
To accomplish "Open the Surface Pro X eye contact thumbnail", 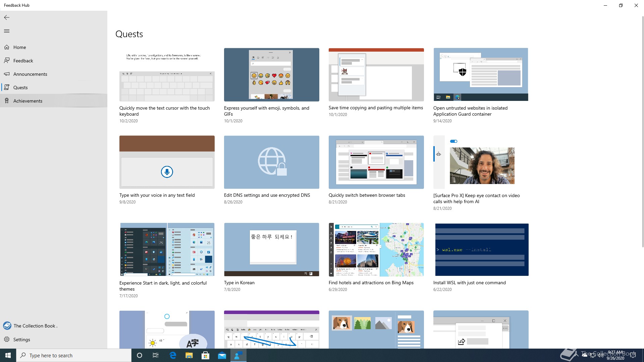I will (x=481, y=162).
